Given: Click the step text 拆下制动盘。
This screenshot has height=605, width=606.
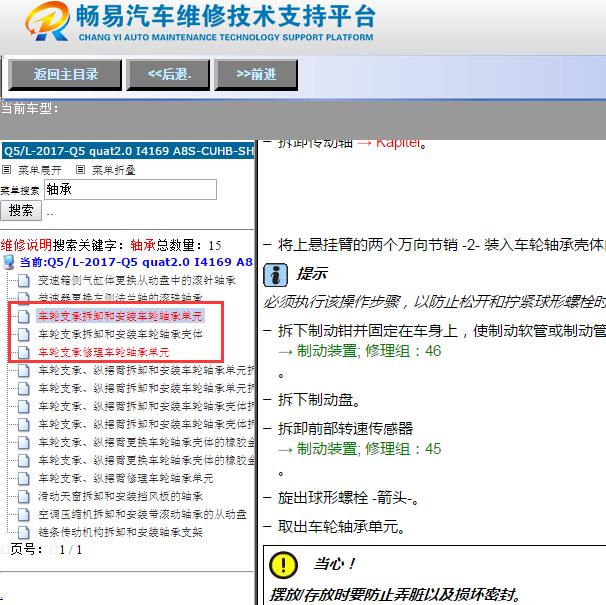Looking at the screenshot, I should click(x=319, y=400).
